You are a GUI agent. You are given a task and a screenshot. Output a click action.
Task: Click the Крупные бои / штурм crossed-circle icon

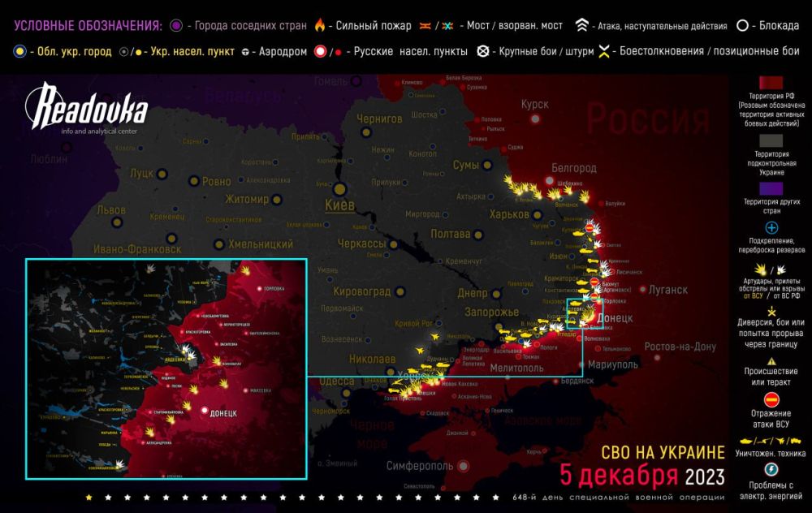(485, 52)
